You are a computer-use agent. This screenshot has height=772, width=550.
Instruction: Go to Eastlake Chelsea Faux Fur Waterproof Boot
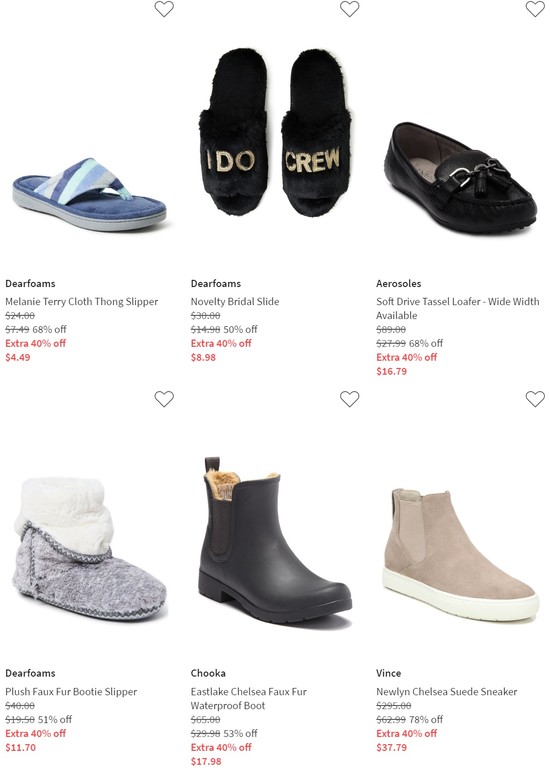[x=249, y=698]
